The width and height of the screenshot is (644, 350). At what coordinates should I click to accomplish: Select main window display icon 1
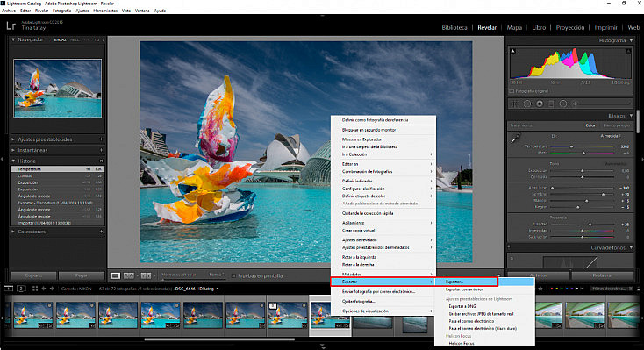tap(8, 289)
